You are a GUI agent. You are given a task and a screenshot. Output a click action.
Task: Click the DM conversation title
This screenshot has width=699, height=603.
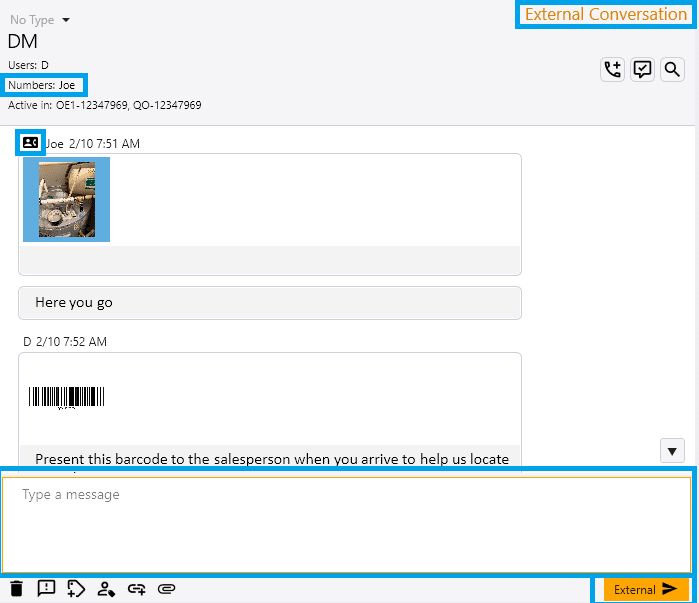click(23, 42)
